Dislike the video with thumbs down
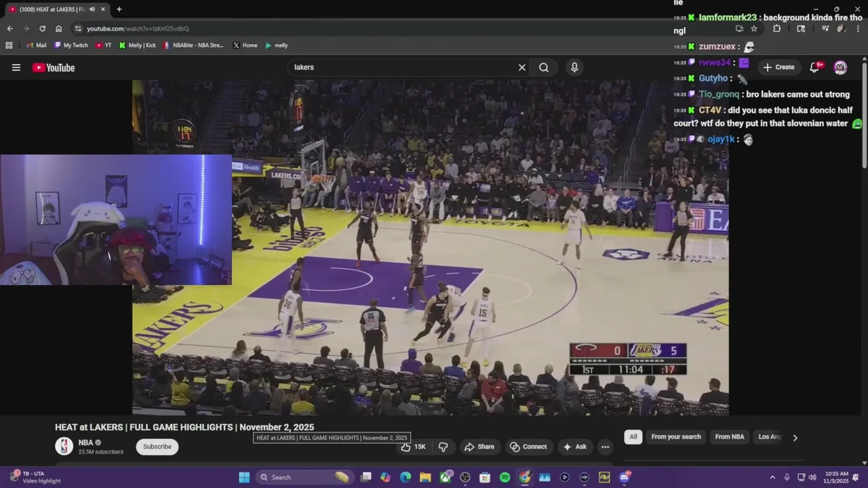Image resolution: width=868 pixels, height=488 pixels. coord(443,447)
